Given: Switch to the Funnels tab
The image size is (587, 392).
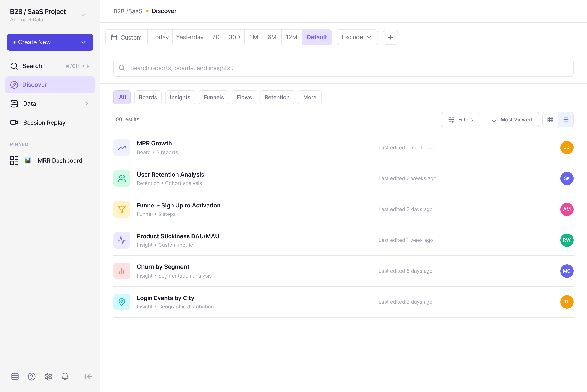Looking at the screenshot, I should [x=213, y=97].
